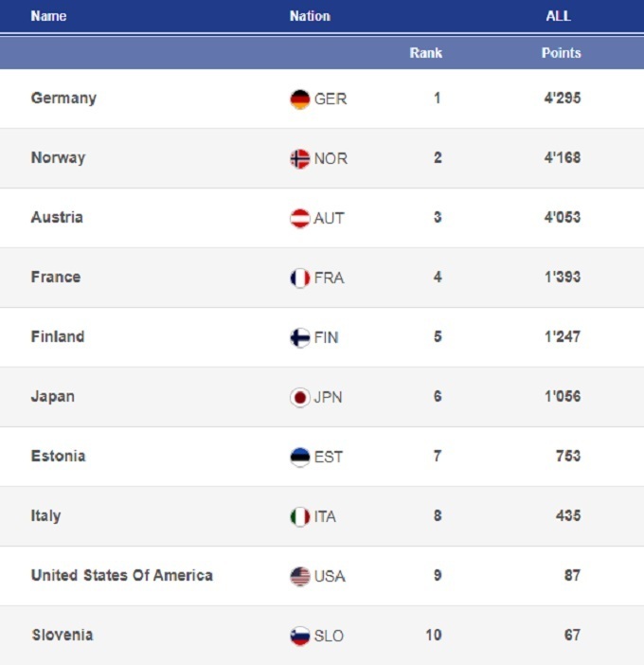This screenshot has width=644, height=665.
Task: Open the Germany team name link
Action: coord(63,99)
